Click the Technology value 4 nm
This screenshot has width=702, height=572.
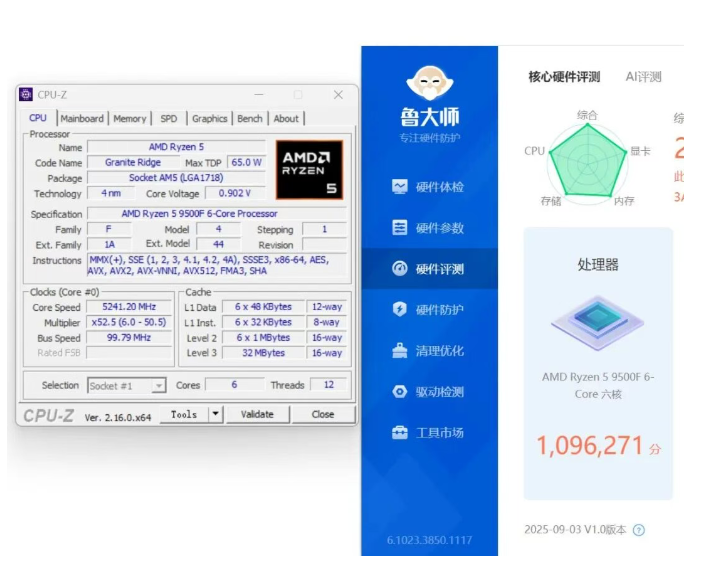111,193
